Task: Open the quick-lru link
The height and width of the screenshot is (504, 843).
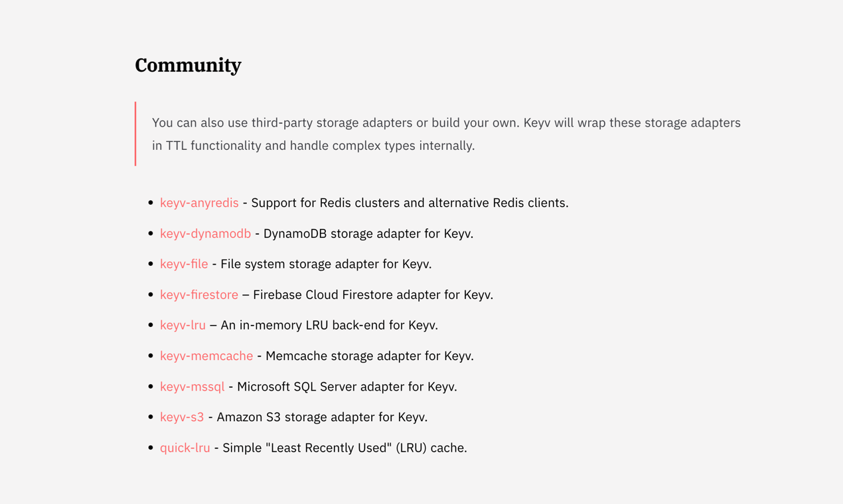Action: [x=185, y=448]
